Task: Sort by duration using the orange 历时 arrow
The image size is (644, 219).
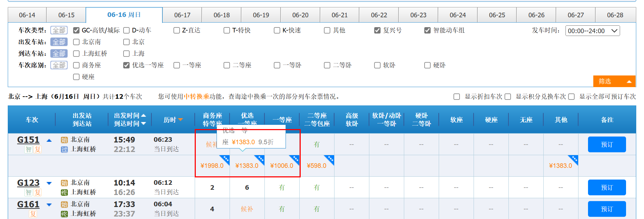Action: (181, 120)
